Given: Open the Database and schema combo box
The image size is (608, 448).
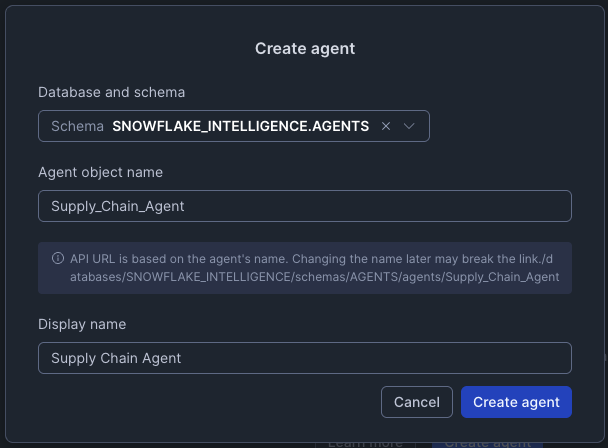Looking at the screenshot, I should coord(233,127).
